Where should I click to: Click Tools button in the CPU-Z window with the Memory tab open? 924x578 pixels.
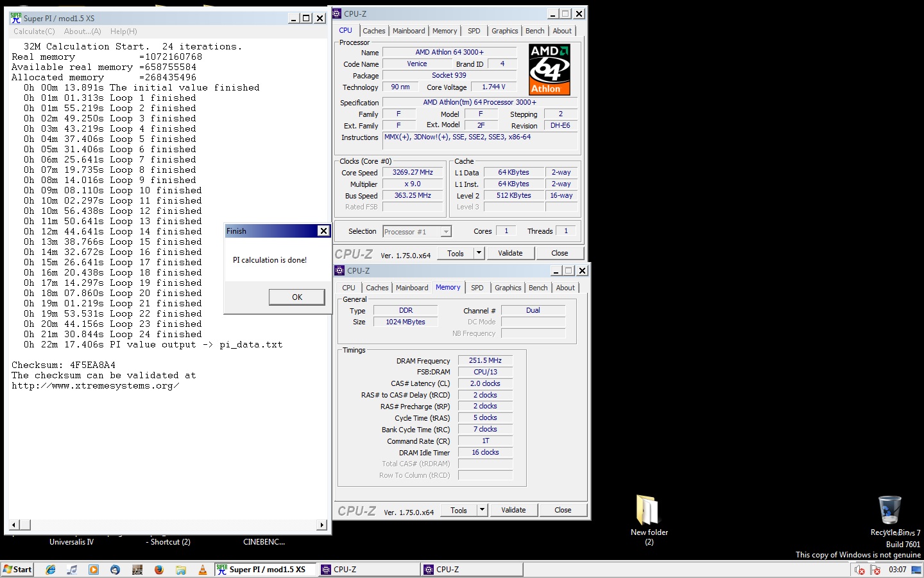click(459, 510)
